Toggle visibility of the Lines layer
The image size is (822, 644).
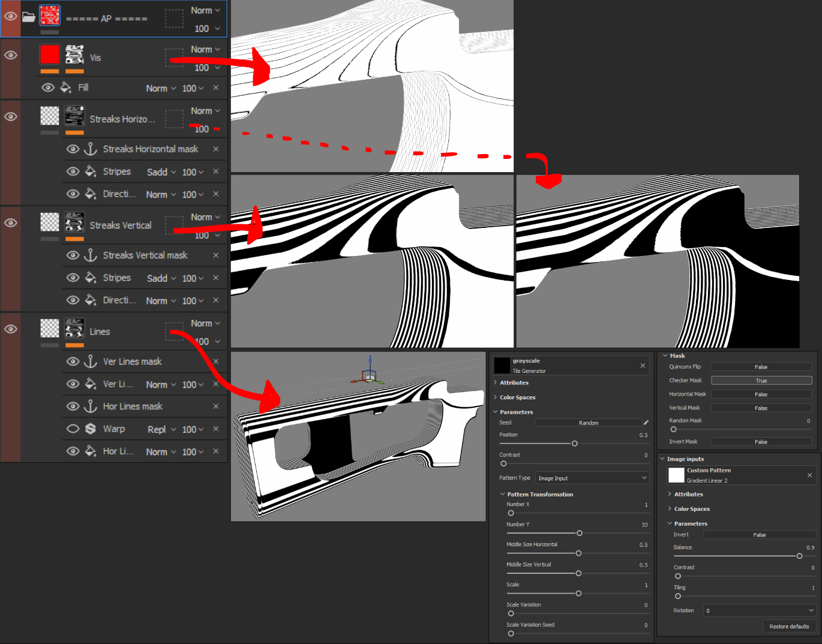[11, 329]
